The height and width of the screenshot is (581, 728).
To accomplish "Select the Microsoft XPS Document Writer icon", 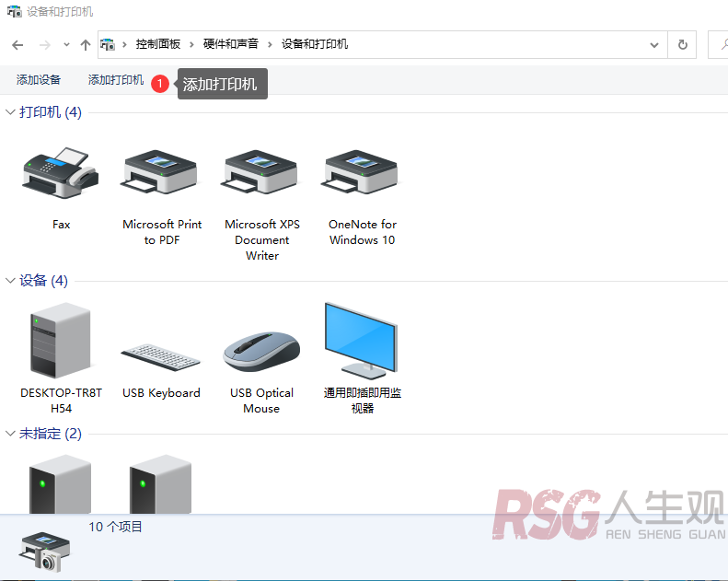I will click(x=261, y=173).
